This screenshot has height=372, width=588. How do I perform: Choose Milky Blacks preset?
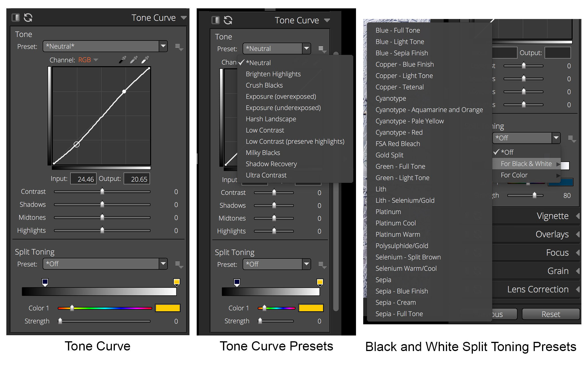[263, 153]
